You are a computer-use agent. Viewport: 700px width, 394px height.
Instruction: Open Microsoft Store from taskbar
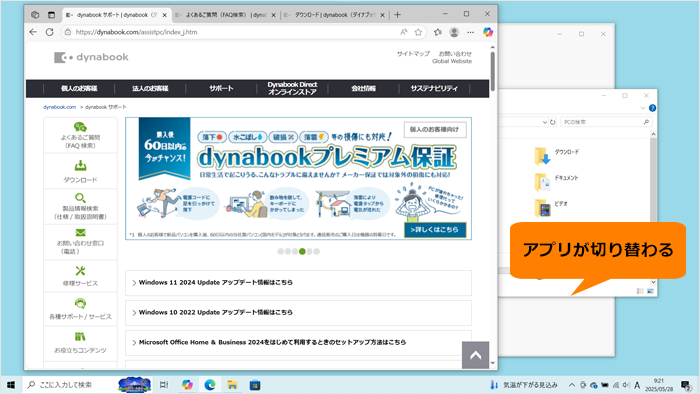pyautogui.click(x=255, y=385)
